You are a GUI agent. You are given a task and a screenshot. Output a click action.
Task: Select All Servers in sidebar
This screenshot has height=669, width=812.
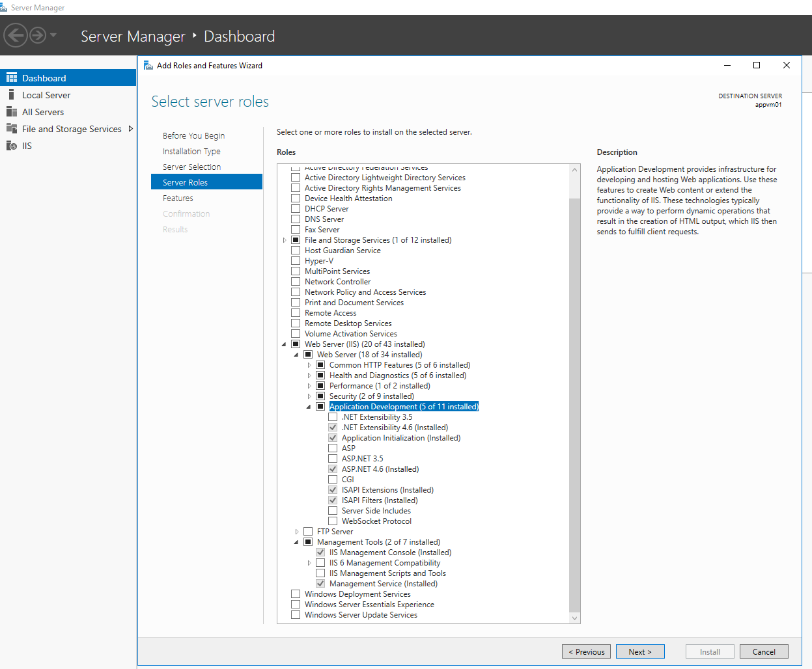[43, 111]
